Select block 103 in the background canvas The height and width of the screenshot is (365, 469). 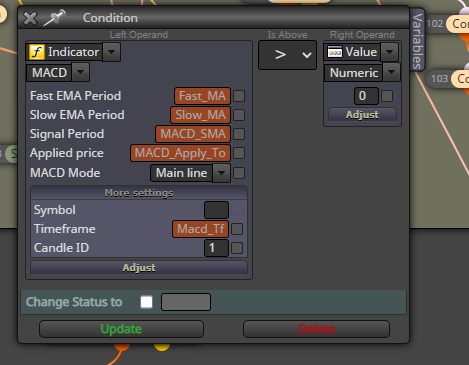coord(449,79)
